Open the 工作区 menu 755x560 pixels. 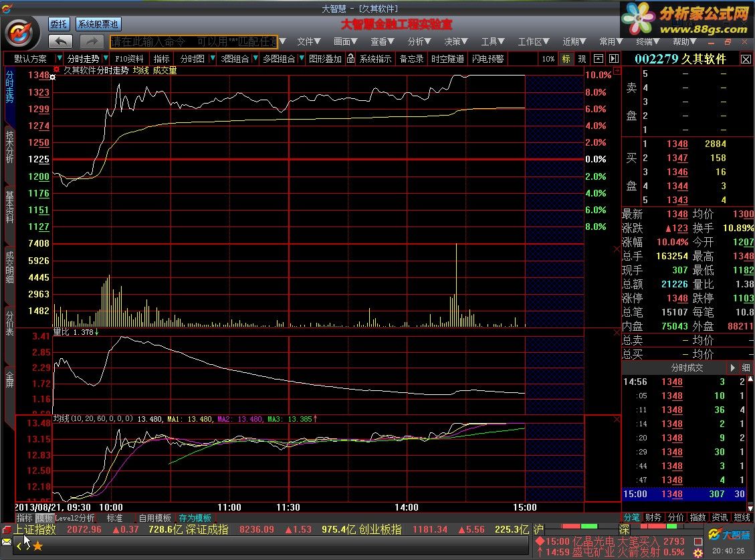coord(534,42)
